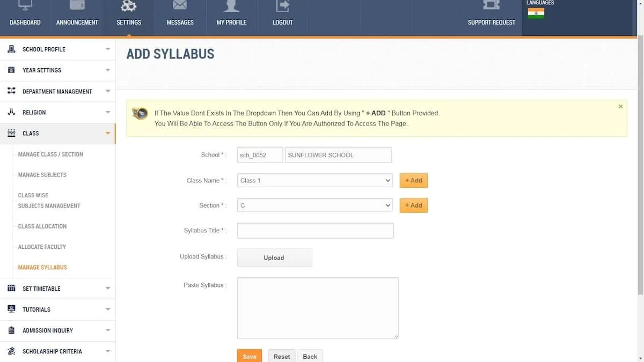644x362 pixels.
Task: Click the Religion sidebar icon
Action: [11, 112]
